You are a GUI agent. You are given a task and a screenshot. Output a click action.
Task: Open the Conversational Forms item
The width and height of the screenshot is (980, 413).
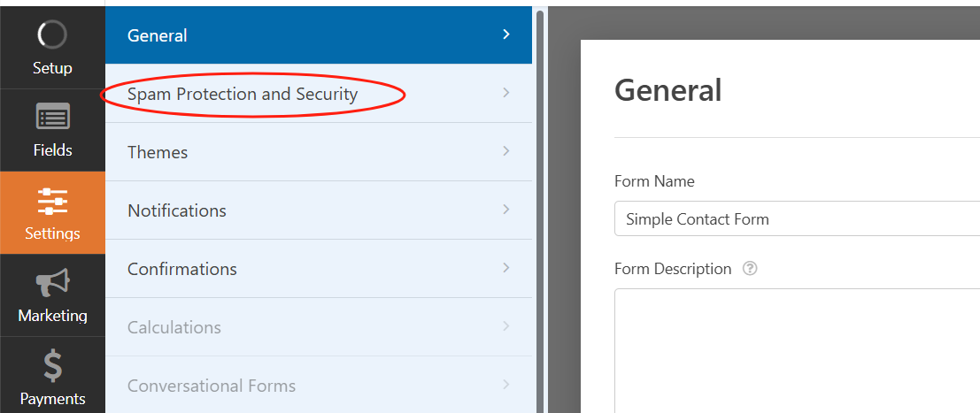pos(212,386)
